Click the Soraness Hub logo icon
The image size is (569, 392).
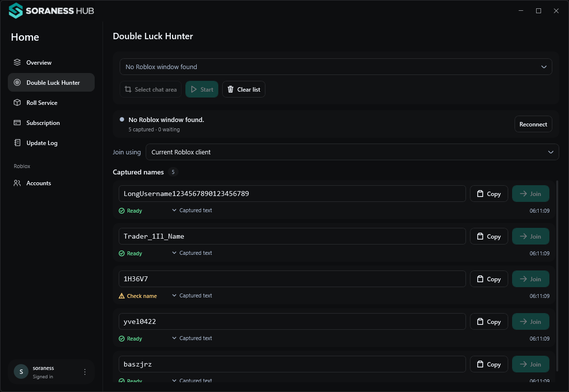(16, 10)
